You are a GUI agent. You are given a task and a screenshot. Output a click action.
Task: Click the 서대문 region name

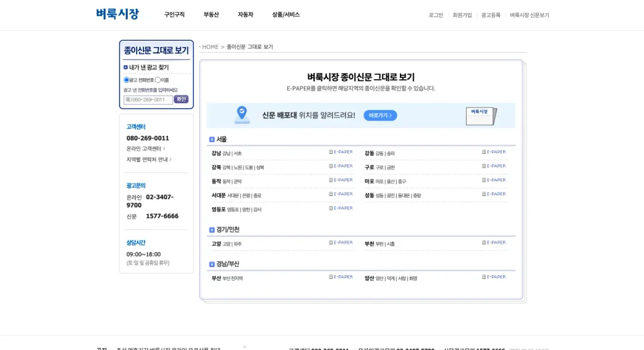[x=218, y=195]
